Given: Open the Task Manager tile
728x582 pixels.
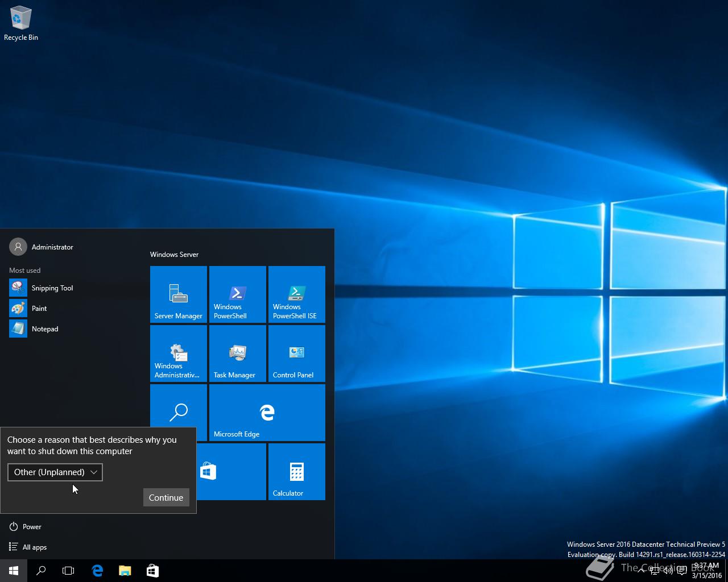Looking at the screenshot, I should pos(238,354).
